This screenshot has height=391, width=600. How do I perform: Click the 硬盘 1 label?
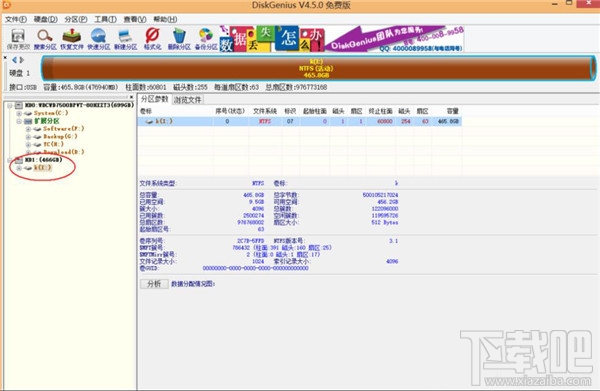coord(20,73)
